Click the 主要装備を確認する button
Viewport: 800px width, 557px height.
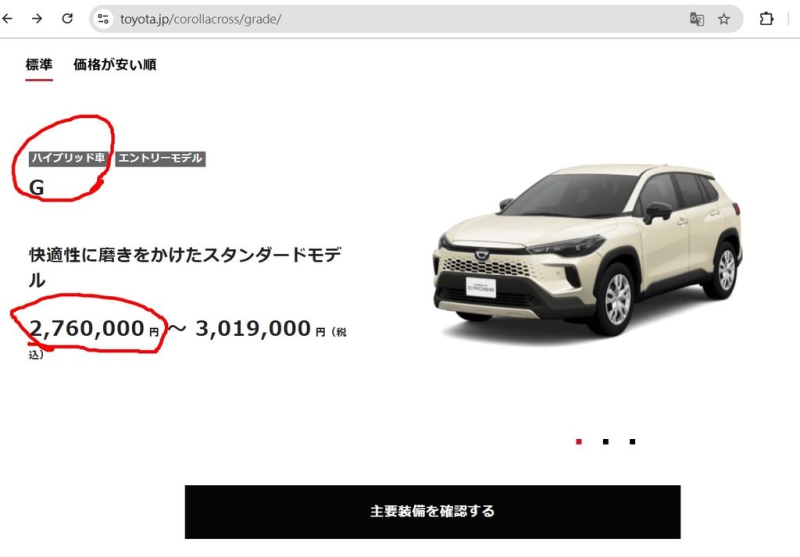point(433,512)
